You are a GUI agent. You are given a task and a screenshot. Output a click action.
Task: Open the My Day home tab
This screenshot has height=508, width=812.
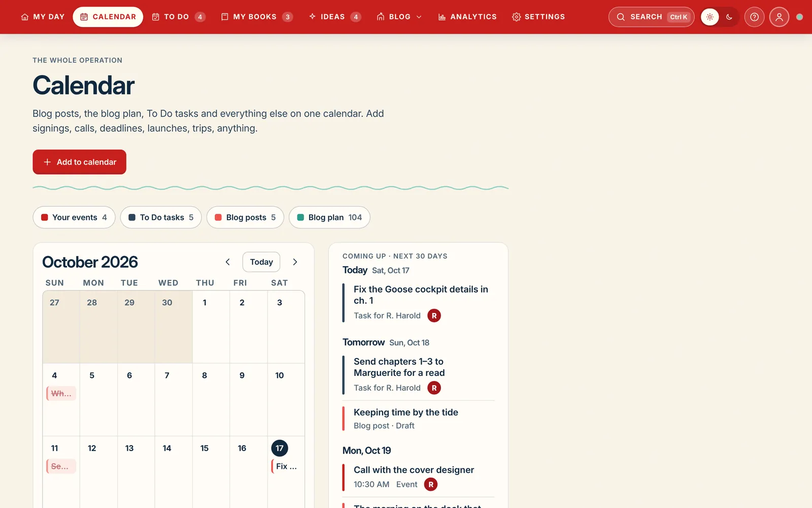pos(43,17)
